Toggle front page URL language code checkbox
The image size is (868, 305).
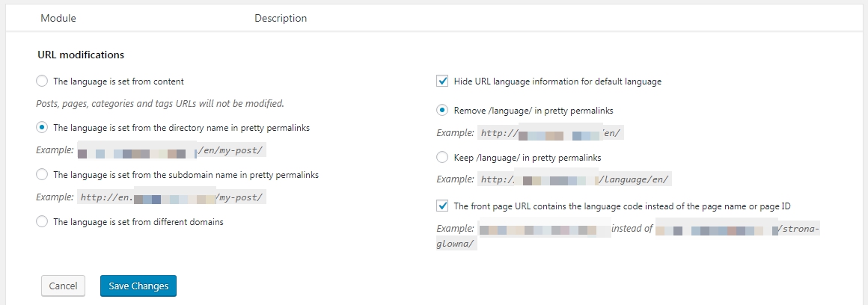tap(442, 206)
